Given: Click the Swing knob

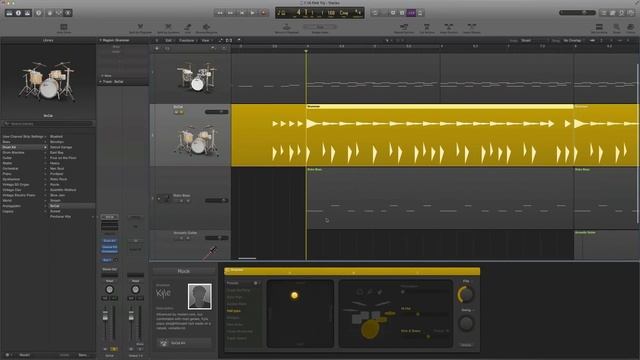Looking at the screenshot, I should (x=466, y=324).
